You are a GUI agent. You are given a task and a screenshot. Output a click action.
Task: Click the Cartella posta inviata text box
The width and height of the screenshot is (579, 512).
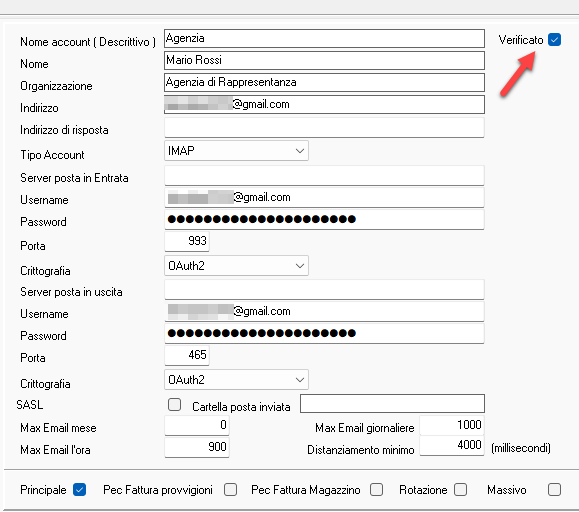click(x=392, y=403)
